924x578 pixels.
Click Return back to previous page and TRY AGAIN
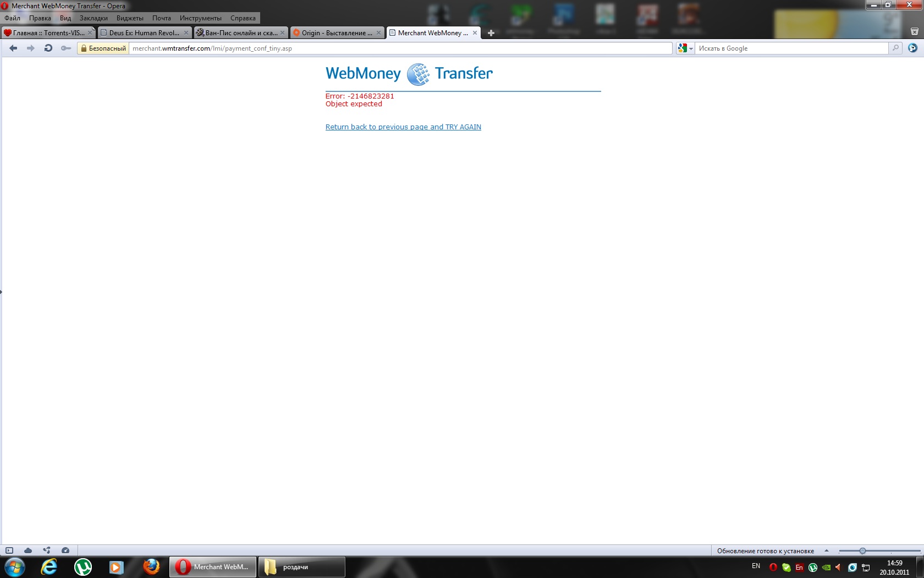[x=403, y=127]
